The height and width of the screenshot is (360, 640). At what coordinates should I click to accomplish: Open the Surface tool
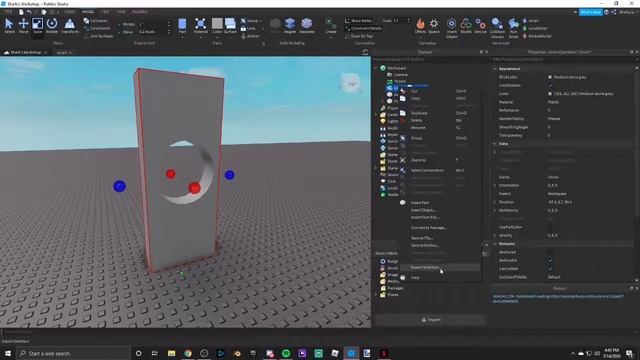click(230, 26)
